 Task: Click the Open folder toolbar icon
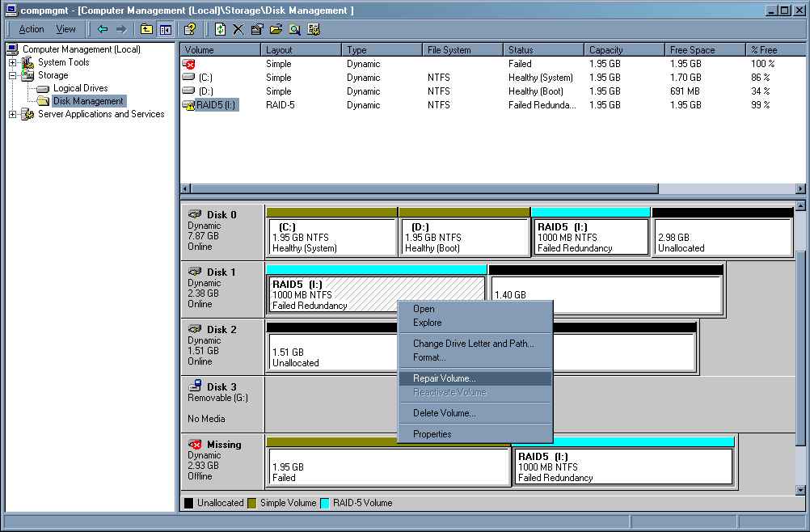276,29
